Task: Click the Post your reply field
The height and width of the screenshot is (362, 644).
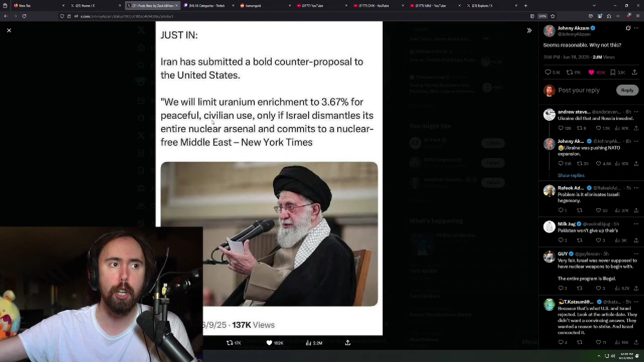Action: [x=579, y=90]
